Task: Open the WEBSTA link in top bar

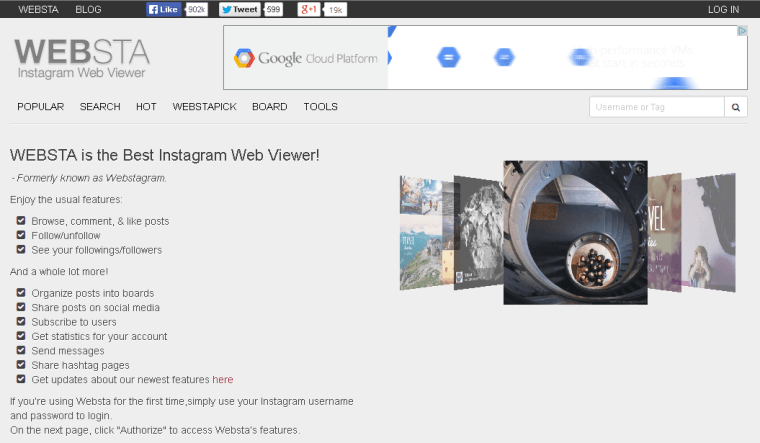Action: [x=38, y=9]
